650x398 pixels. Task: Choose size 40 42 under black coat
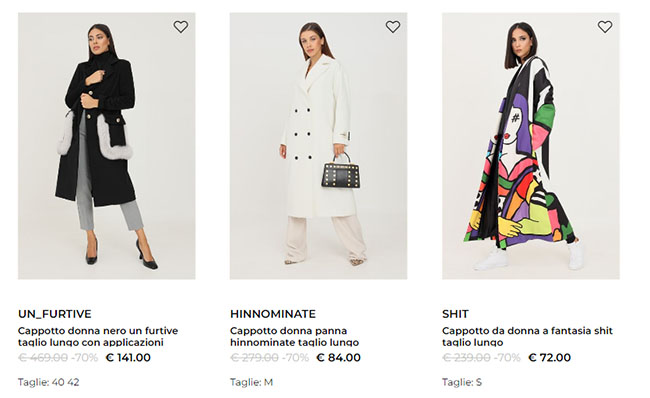[65, 382]
